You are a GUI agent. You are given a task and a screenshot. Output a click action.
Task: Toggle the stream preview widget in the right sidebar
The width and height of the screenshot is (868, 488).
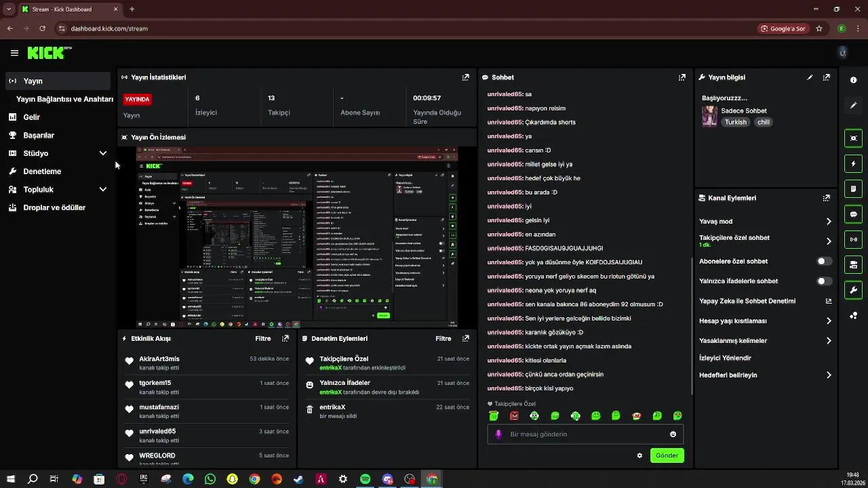853,138
